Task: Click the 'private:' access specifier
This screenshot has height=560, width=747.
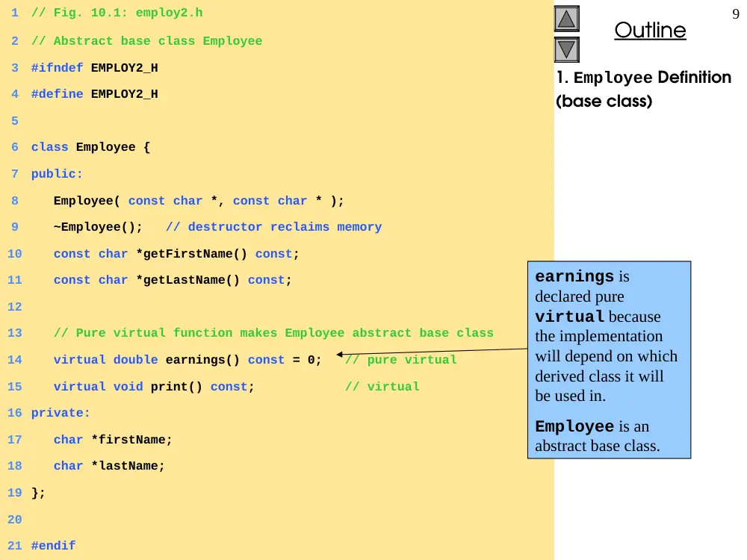Action: point(61,413)
